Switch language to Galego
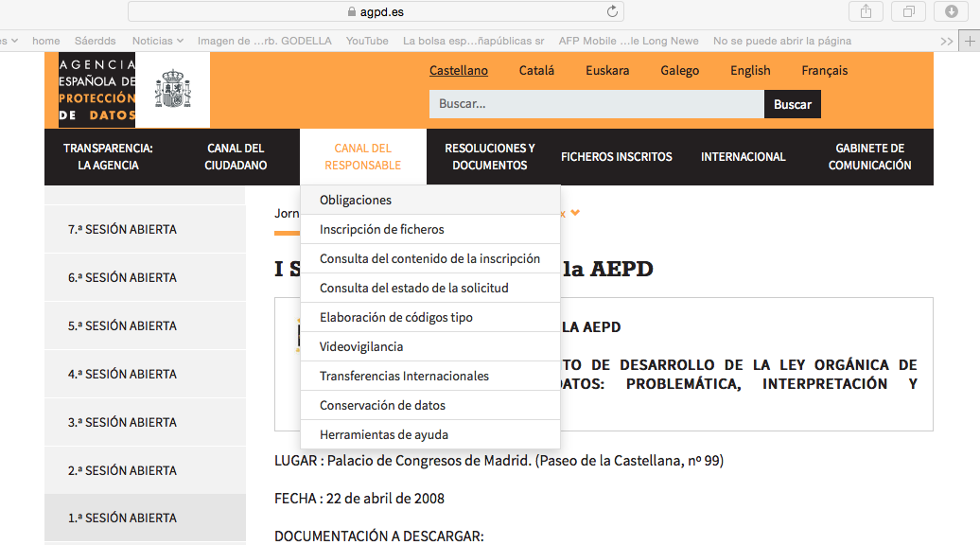Image resolution: width=980 pixels, height=545 pixels. (x=679, y=71)
